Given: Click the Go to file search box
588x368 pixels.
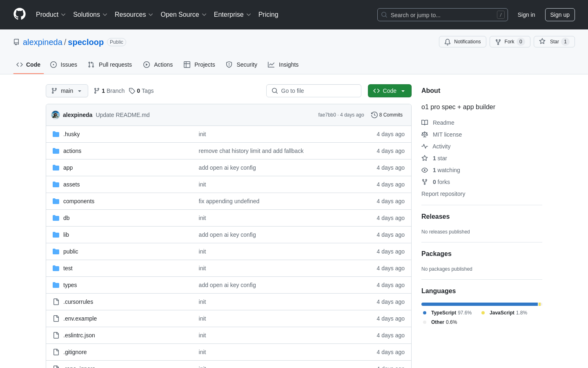Looking at the screenshot, I should point(314,91).
